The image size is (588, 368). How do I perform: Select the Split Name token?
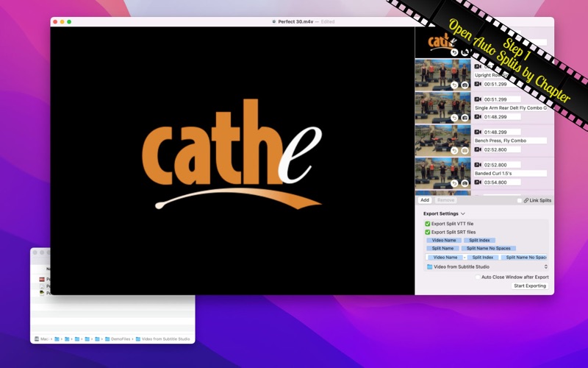pos(443,249)
